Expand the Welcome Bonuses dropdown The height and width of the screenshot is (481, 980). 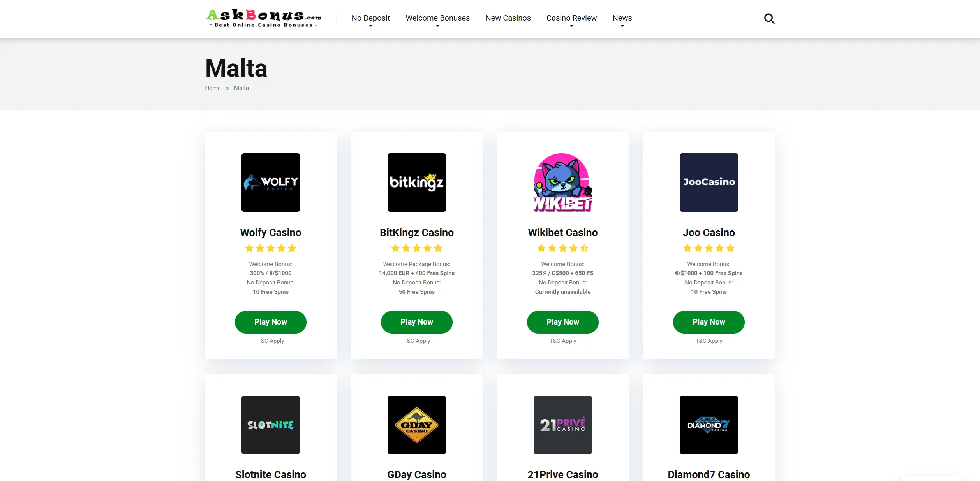437,18
